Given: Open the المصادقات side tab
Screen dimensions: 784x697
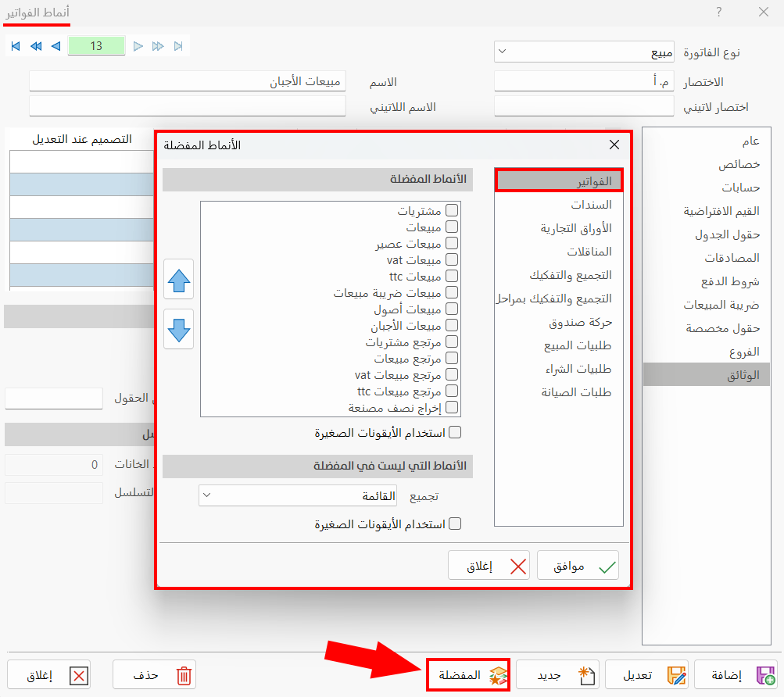Looking at the screenshot, I should tap(707, 258).
